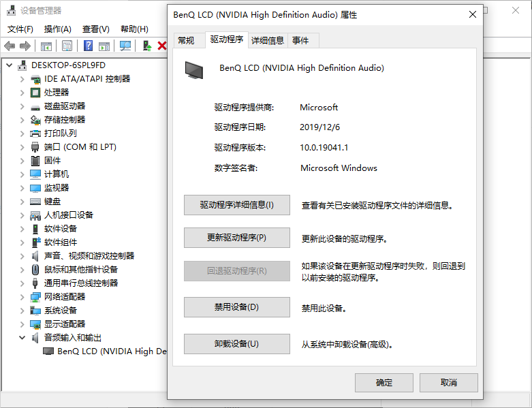Click the driver date 2019/12/6 text
The height and width of the screenshot is (408, 532).
click(319, 127)
